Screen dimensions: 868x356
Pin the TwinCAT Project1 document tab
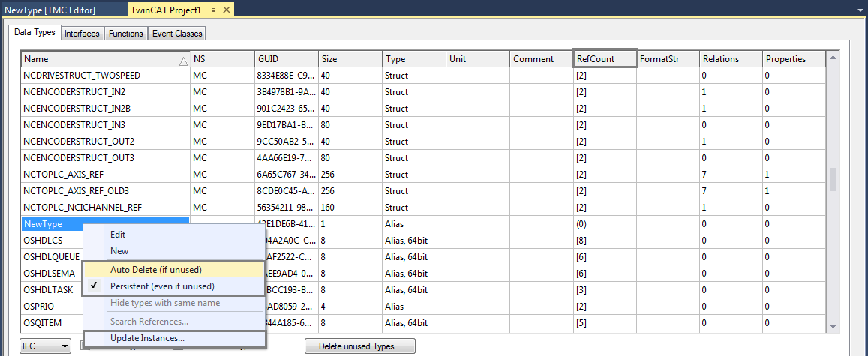(214, 10)
